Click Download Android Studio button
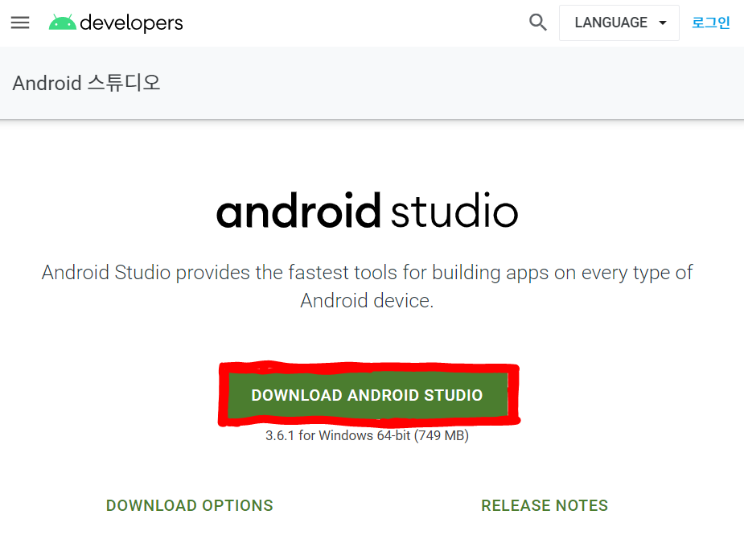This screenshot has height=560, width=744. (368, 395)
